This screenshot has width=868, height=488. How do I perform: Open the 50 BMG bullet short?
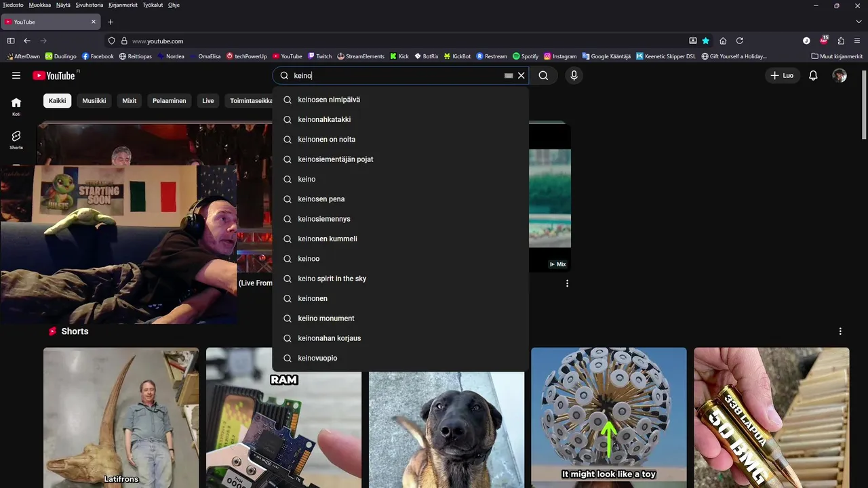tap(772, 418)
